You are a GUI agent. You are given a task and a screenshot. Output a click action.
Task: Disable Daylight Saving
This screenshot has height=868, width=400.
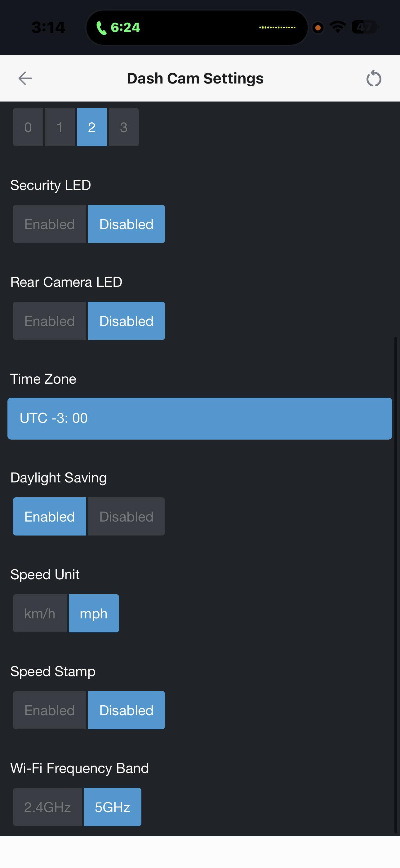(x=126, y=517)
